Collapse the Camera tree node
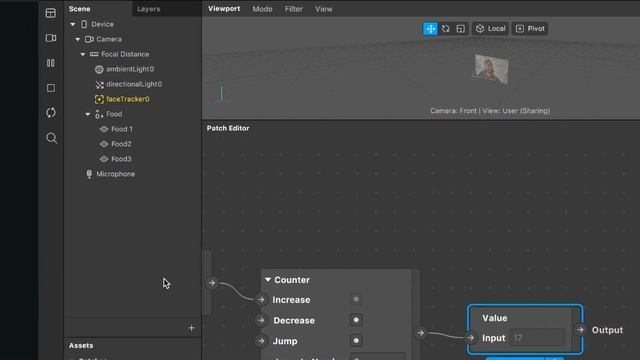 (x=78, y=40)
